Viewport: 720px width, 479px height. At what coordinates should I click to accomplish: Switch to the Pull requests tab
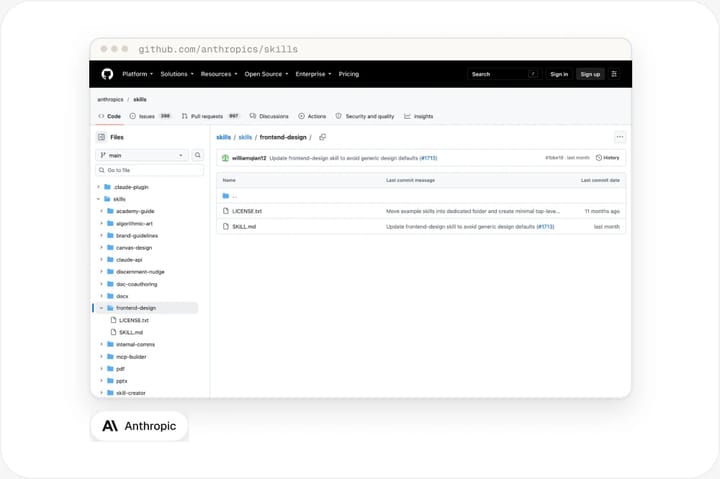click(210, 116)
